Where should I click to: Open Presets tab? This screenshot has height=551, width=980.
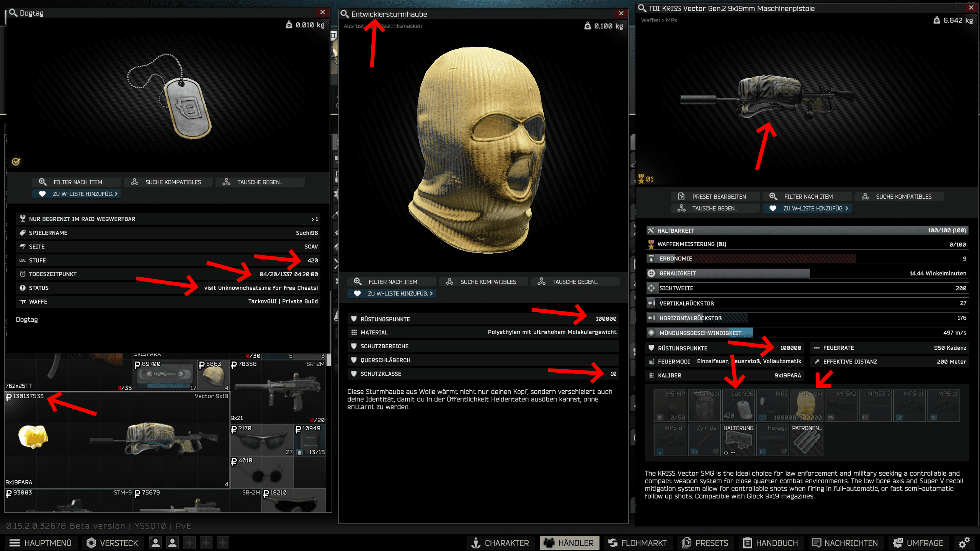click(705, 543)
